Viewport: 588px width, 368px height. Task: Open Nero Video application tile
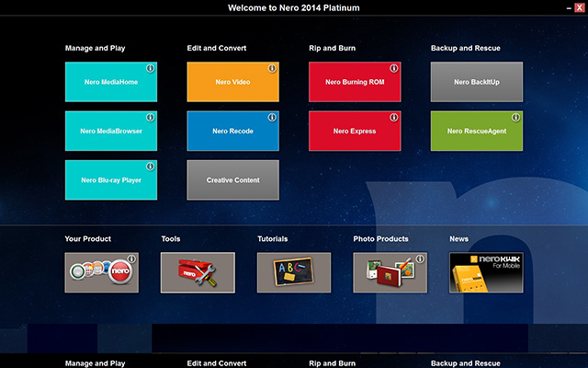232,82
